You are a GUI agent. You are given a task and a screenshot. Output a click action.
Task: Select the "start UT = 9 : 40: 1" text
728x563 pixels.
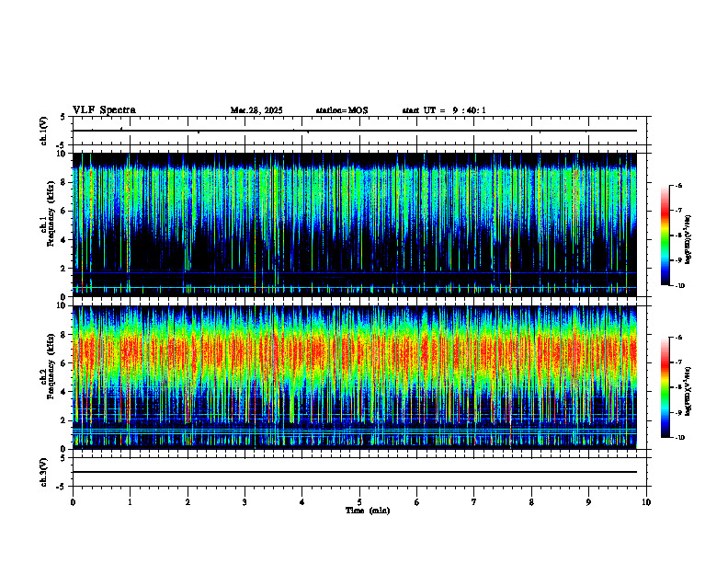[x=444, y=110]
